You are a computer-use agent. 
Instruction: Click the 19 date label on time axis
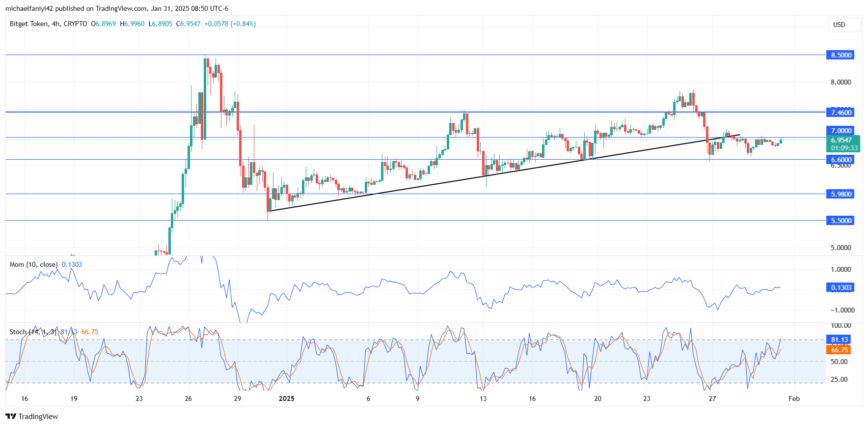pos(74,398)
